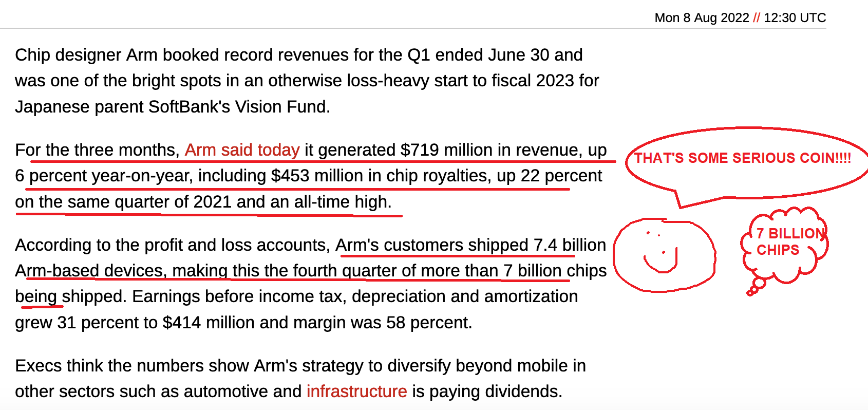Open the "Arm said today" link
The image size is (868, 410).
(242, 150)
